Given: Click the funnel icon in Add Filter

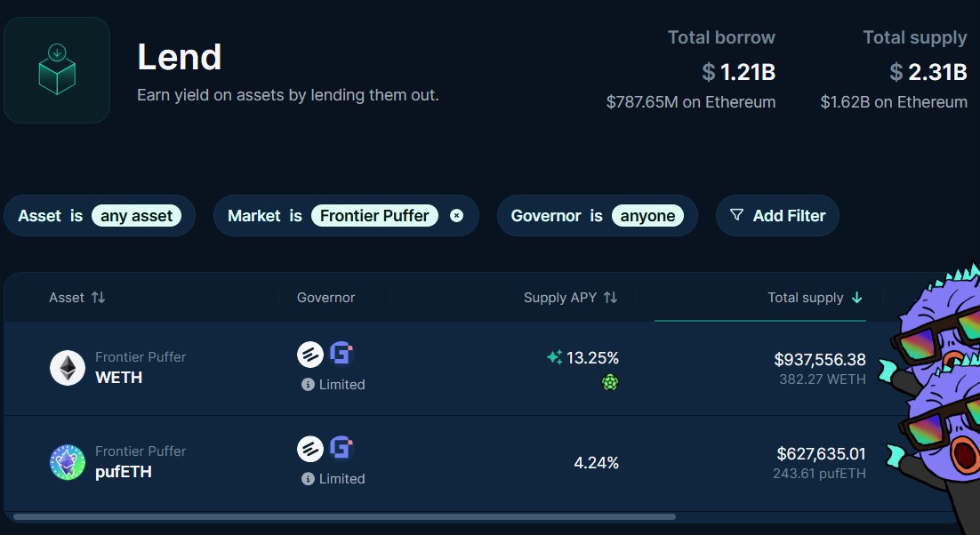Looking at the screenshot, I should [737, 215].
